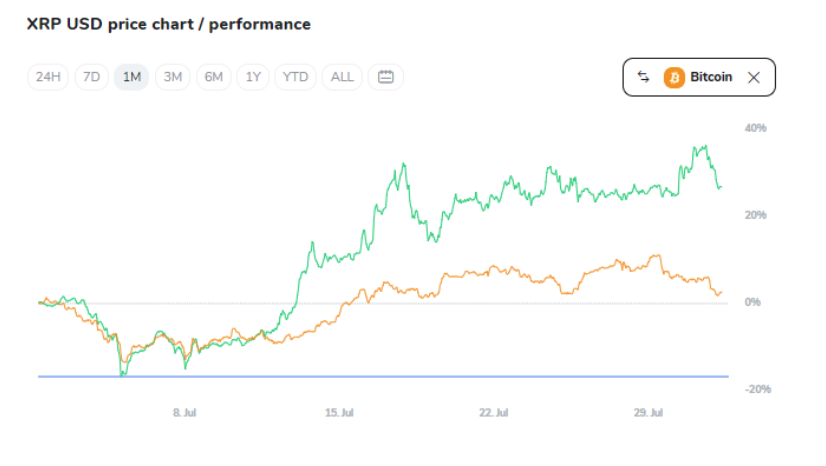This screenshot has width=826, height=466.
Task: Click the 8. Jul date label
Action: pyautogui.click(x=184, y=412)
